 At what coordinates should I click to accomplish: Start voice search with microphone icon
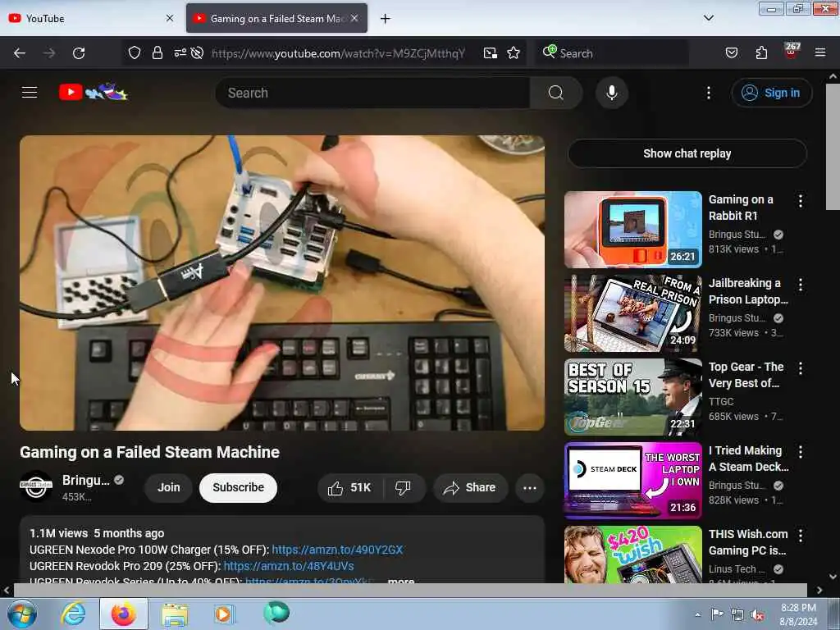coord(611,93)
